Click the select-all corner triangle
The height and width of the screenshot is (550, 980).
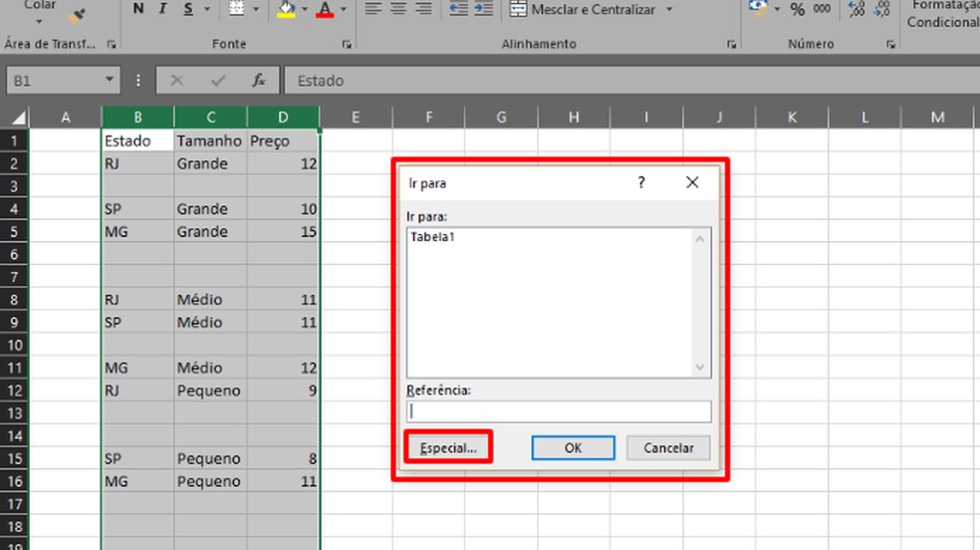pos(19,118)
